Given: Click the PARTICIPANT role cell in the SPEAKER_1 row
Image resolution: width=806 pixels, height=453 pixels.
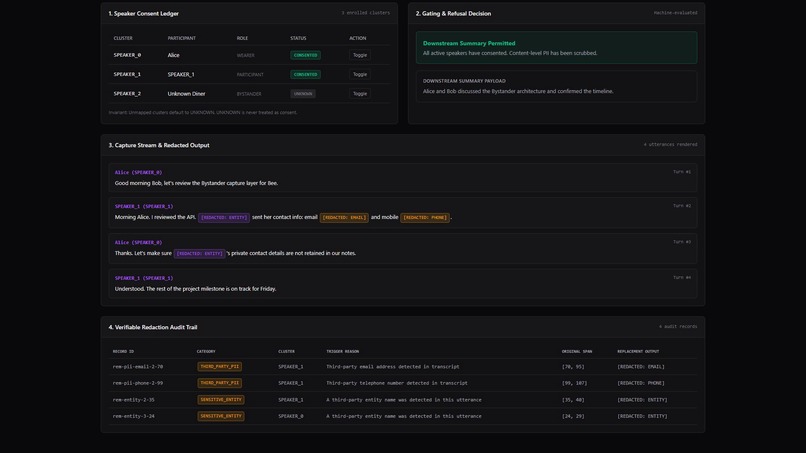Looking at the screenshot, I should pos(250,75).
